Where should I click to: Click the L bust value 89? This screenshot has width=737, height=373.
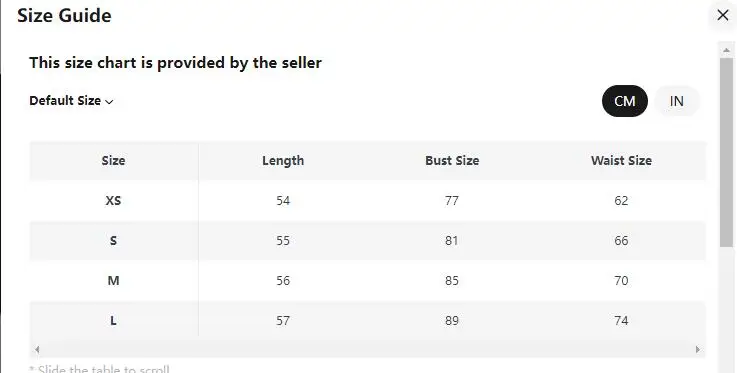452,321
